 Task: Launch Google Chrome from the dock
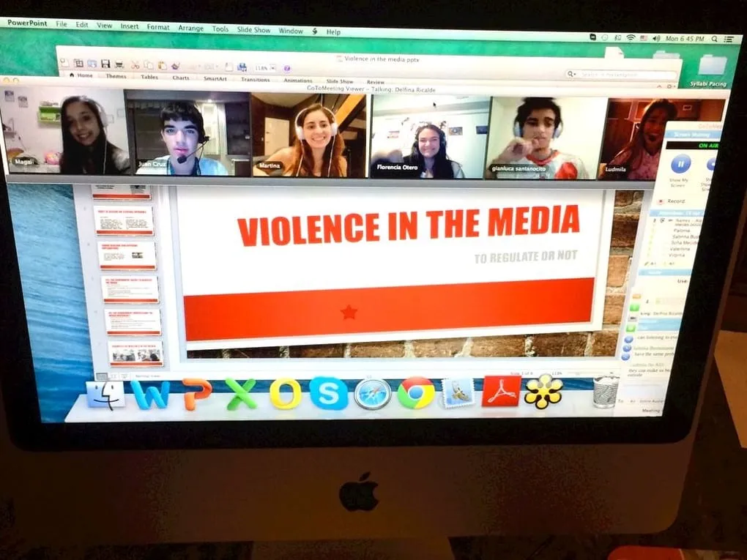click(415, 395)
